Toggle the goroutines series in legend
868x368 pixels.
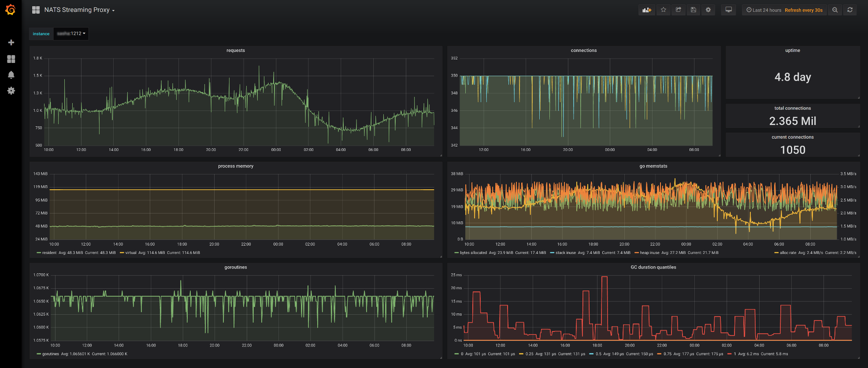pyautogui.click(x=50, y=354)
